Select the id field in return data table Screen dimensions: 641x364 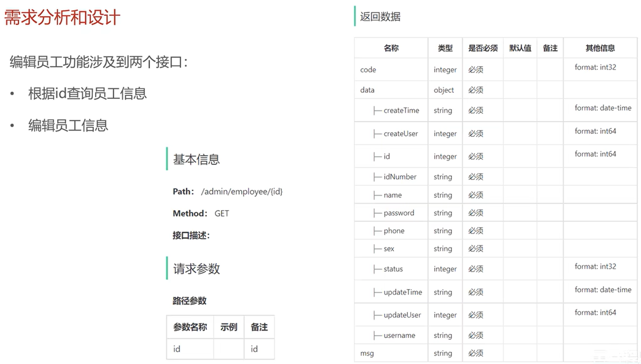click(387, 156)
